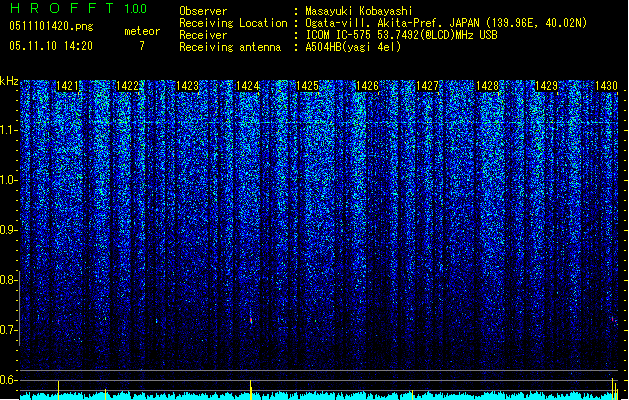This screenshot has width=629, height=400.
Task: Click the 0.8 kHz axis label
Action: (8, 280)
